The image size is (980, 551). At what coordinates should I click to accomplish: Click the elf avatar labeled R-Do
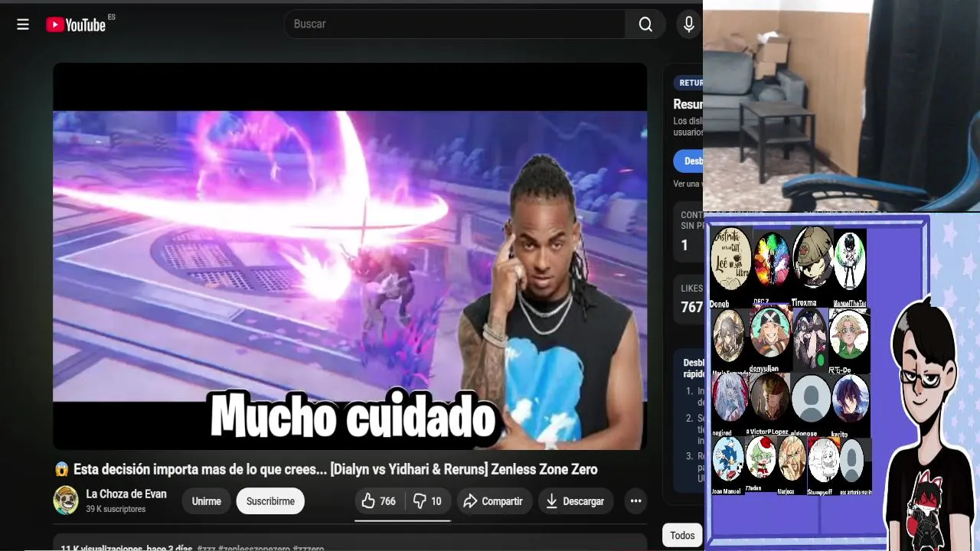(849, 334)
